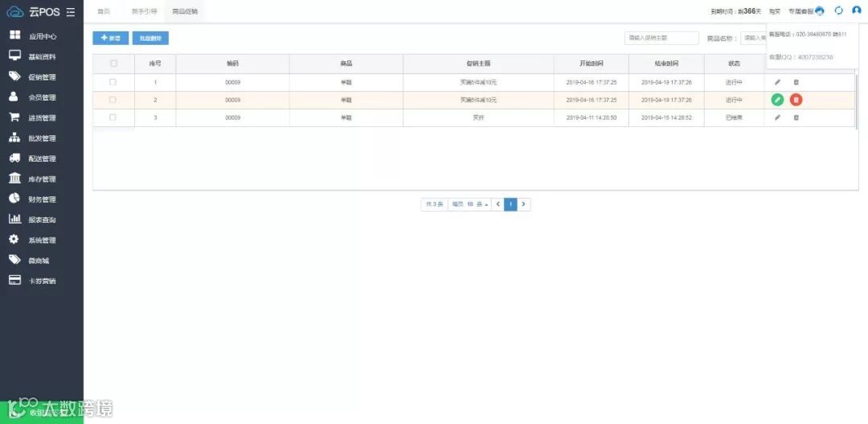Open the 每页 10 条 page-size dropdown

(469, 204)
